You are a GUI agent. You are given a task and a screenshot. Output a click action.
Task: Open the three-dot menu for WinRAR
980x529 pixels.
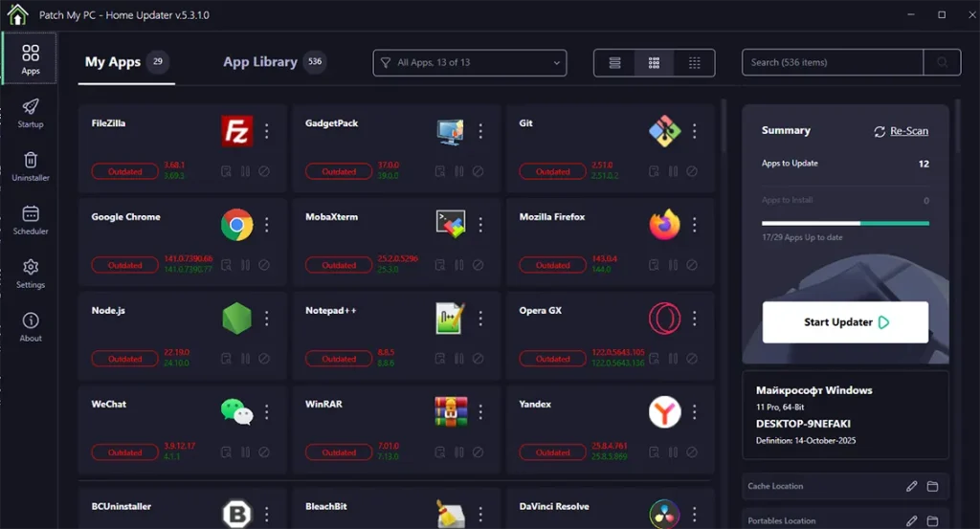pyautogui.click(x=480, y=412)
